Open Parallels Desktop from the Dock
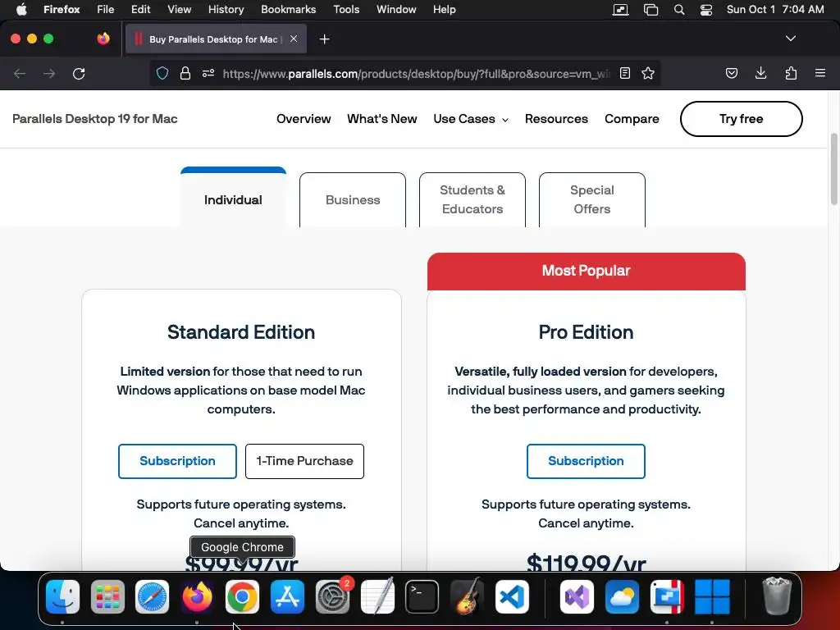Viewport: 840px width, 630px height. tap(667, 596)
